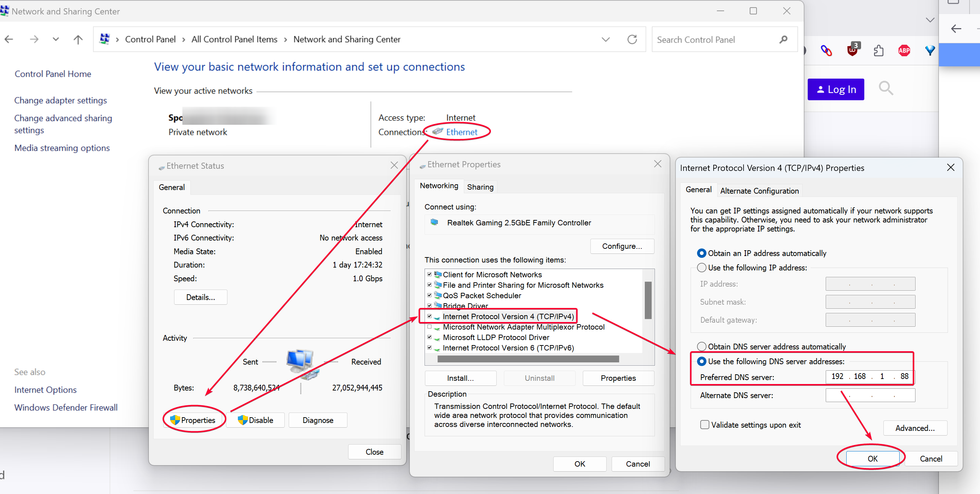Select Use the following DNS server addresses
The height and width of the screenshot is (494, 980).
pyautogui.click(x=701, y=361)
